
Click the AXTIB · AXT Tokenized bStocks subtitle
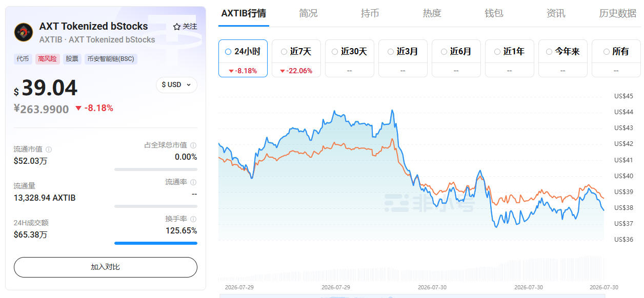tap(97, 39)
